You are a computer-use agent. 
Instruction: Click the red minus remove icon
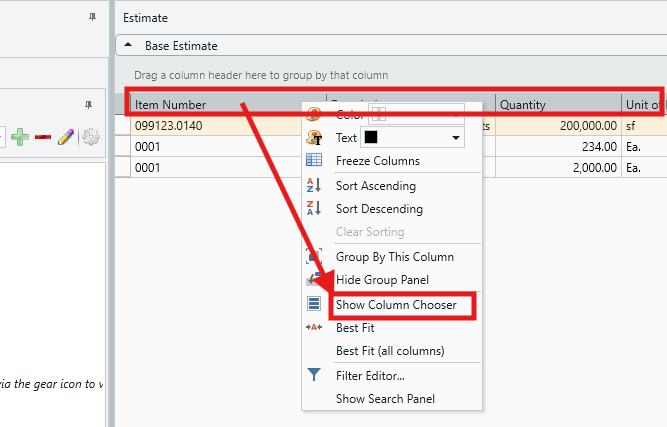click(43, 137)
